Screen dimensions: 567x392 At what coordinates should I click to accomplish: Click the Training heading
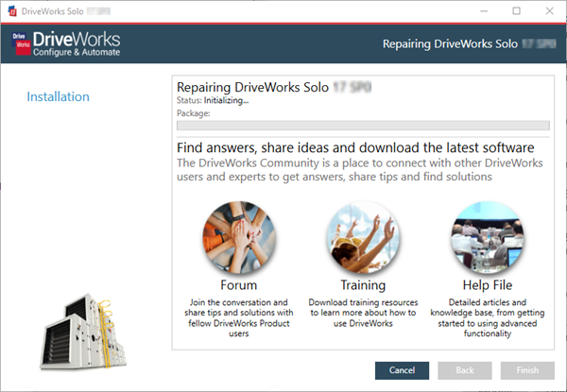363,285
